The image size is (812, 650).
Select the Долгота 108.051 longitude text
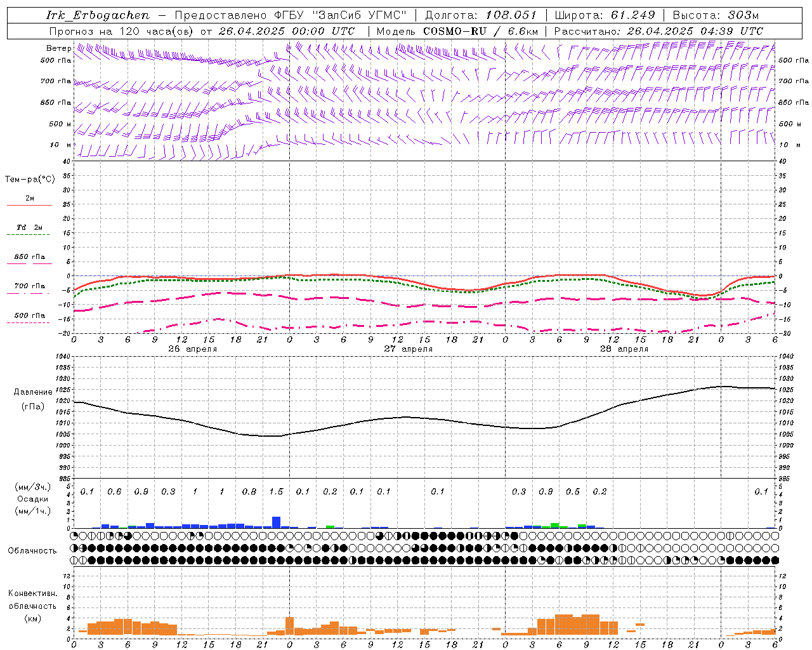click(x=480, y=15)
